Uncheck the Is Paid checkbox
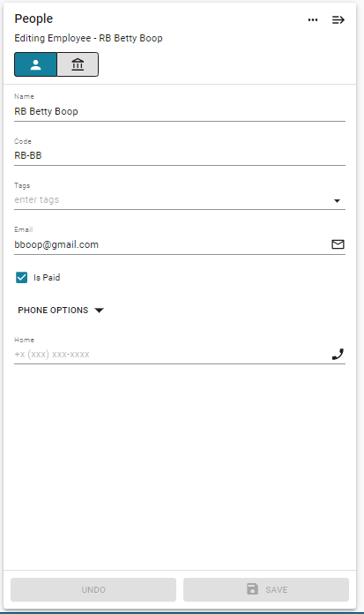The image size is (364, 614). point(21,277)
